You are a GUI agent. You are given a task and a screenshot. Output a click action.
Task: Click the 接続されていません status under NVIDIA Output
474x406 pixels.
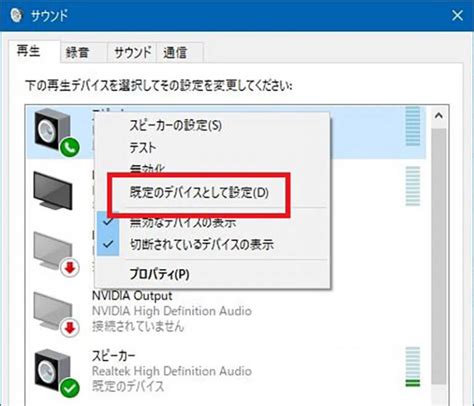[x=138, y=326]
